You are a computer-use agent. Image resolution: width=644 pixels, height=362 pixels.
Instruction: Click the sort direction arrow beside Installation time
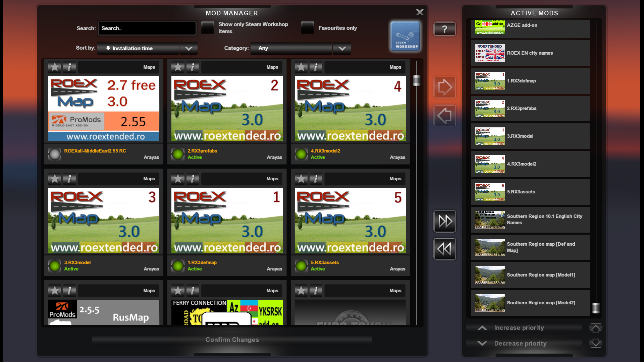pos(108,48)
